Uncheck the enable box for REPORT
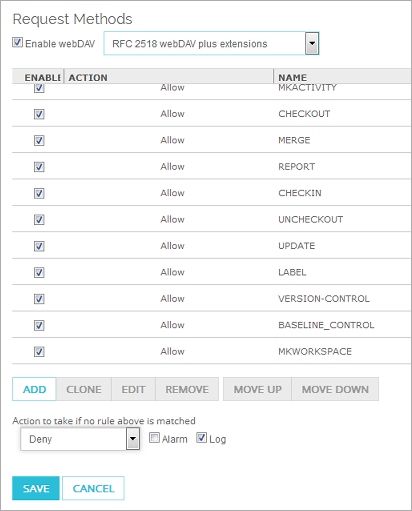This screenshot has height=511, width=412. click(39, 167)
